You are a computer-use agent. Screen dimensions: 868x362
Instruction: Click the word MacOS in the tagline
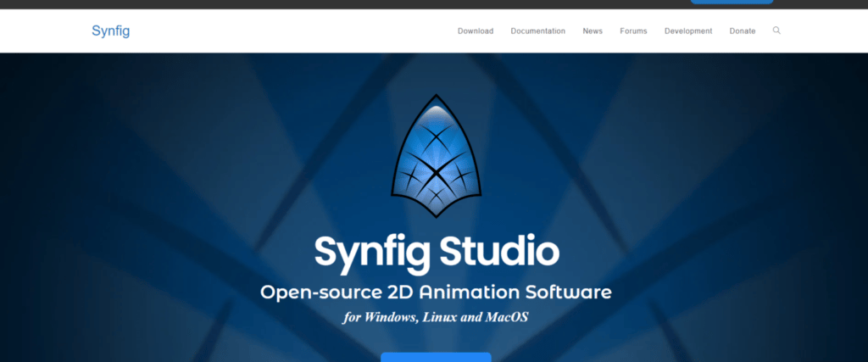(507, 318)
